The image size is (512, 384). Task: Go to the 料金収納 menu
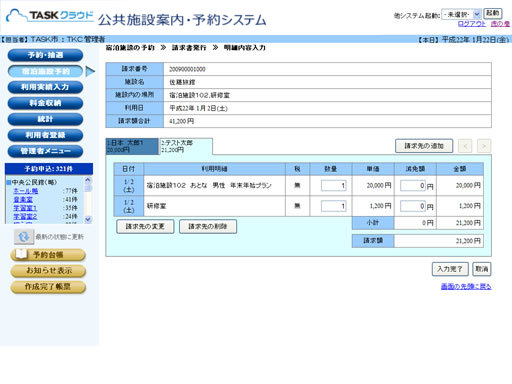pyautogui.click(x=45, y=103)
